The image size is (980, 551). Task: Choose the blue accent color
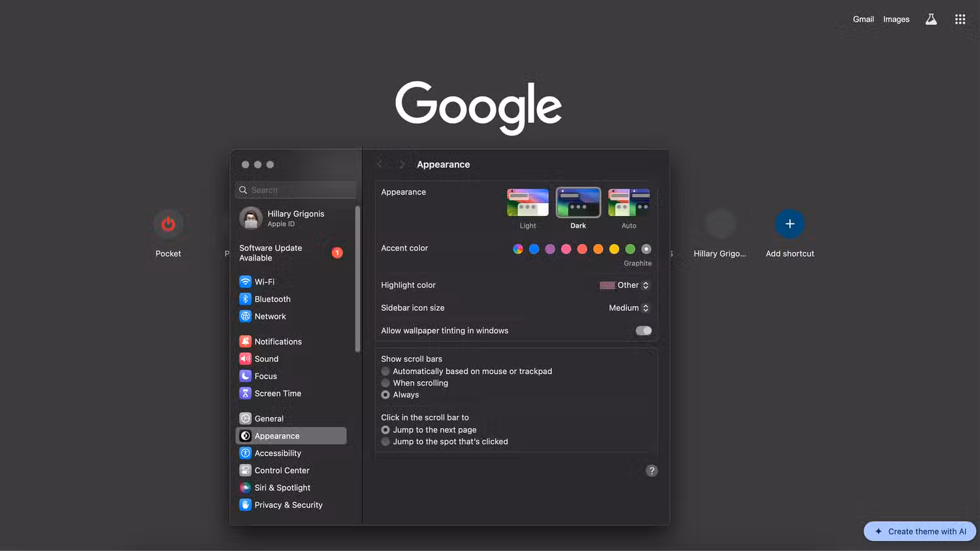[x=534, y=249]
